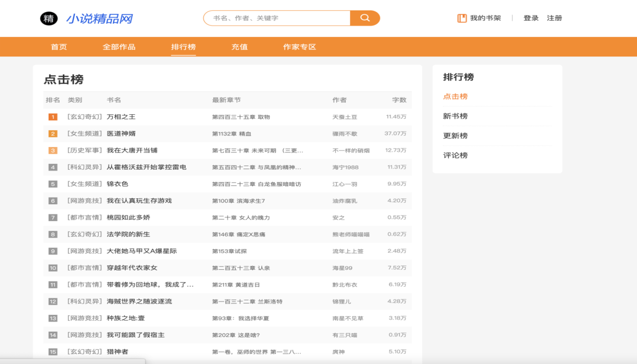Click the rank 2 badge icon
Screen dimensions: 637x364
(53, 134)
